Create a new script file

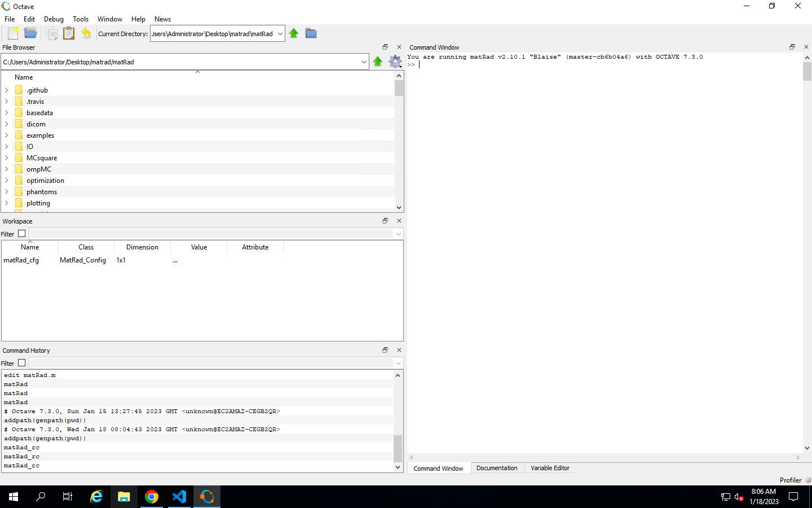pyautogui.click(x=12, y=33)
